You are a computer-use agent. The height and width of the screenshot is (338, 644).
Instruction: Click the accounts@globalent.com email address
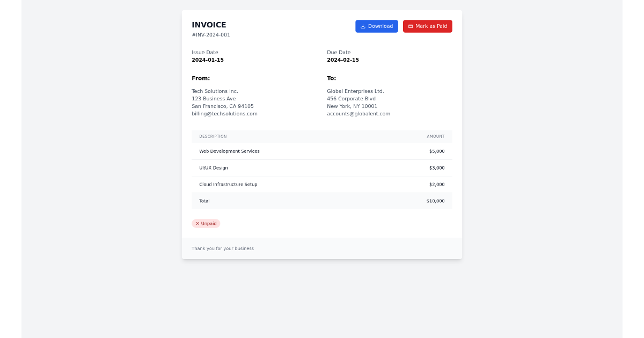coord(358,114)
